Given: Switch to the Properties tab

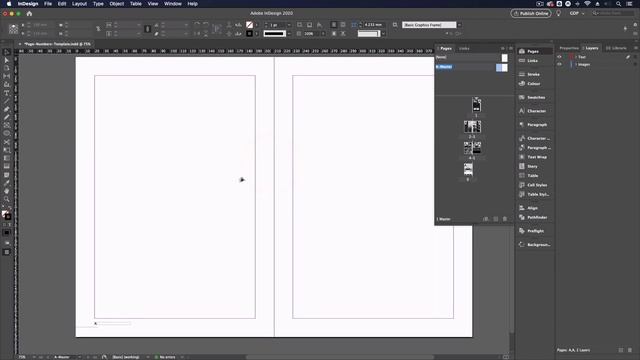Looking at the screenshot, I should [569, 48].
